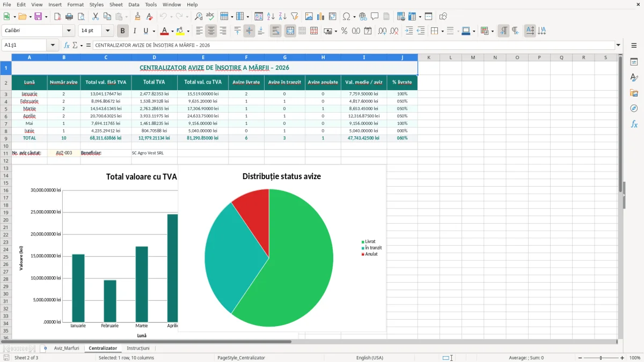Insert a chart
644x362 pixels.
[x=321, y=17]
